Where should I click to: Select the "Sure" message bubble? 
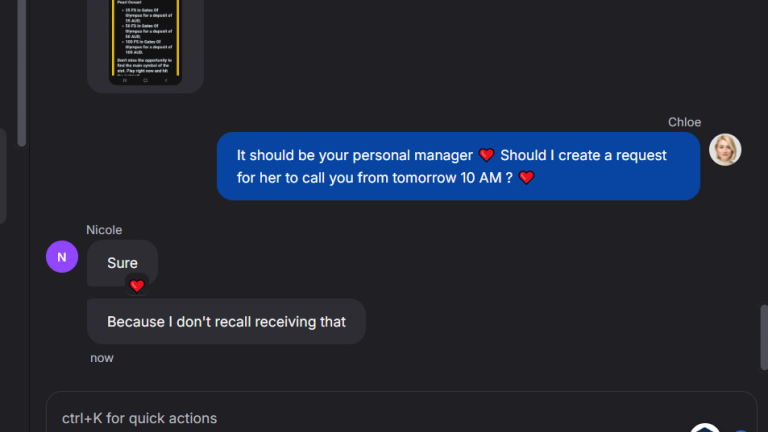click(122, 263)
